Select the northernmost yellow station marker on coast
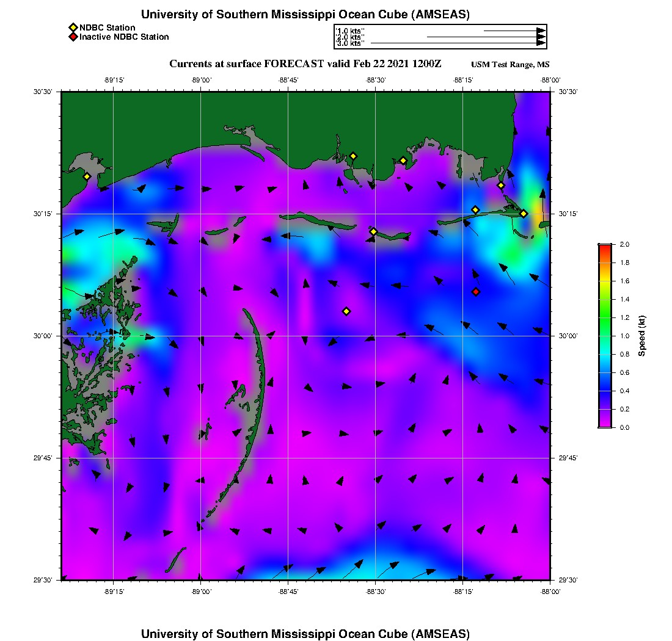Viewport: 672px width, 641px height. click(x=353, y=156)
